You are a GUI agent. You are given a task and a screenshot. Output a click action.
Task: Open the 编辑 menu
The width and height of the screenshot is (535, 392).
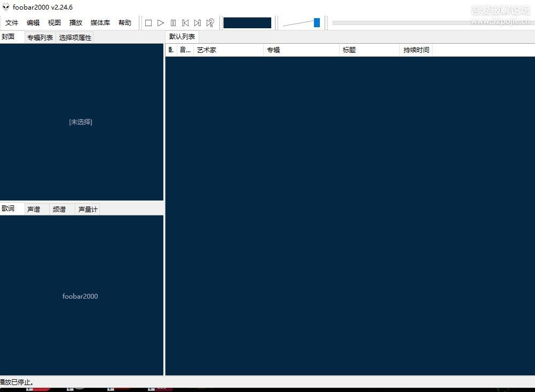click(x=33, y=22)
